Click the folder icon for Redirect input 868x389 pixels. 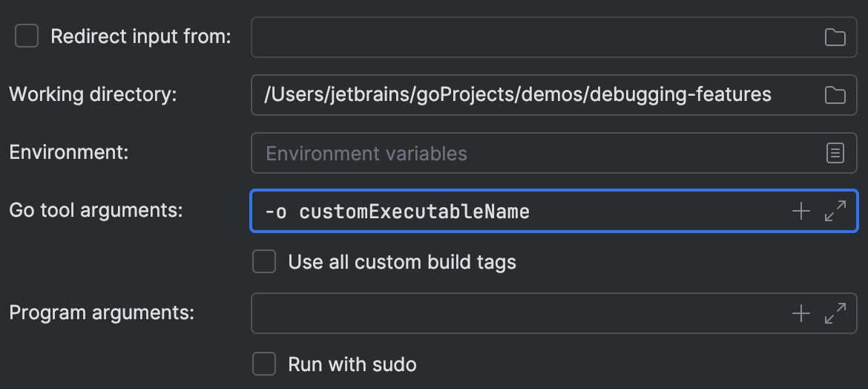(835, 37)
